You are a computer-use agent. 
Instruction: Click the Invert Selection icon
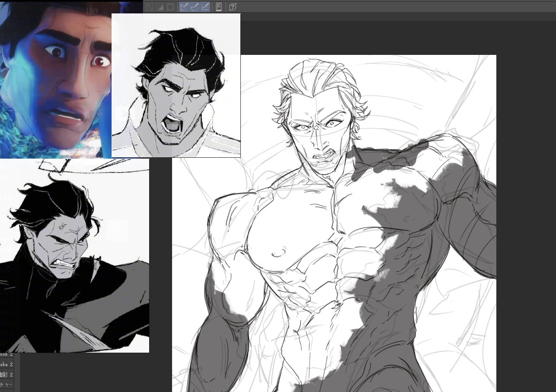(160, 7)
